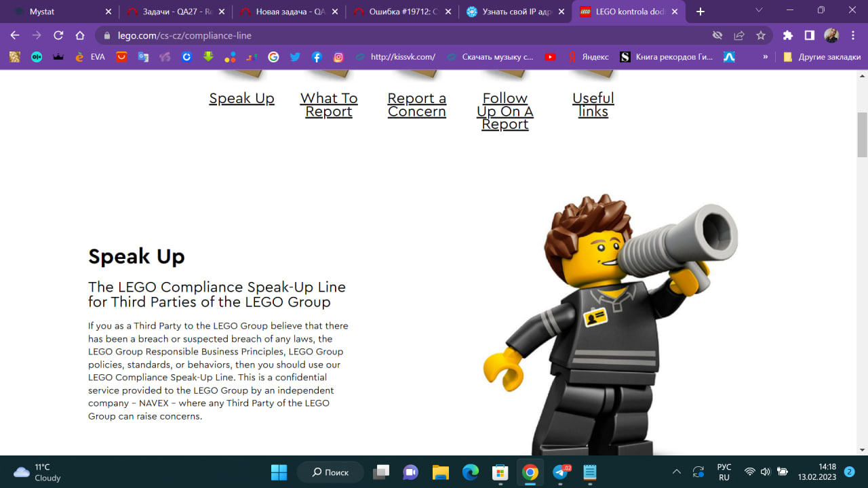Click the address bar URL field
Viewport: 868px width, 488px height.
407,35
